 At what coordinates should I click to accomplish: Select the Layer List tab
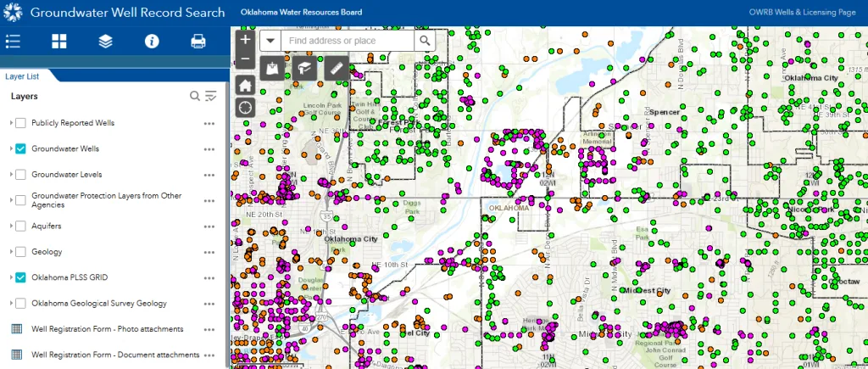[23, 76]
